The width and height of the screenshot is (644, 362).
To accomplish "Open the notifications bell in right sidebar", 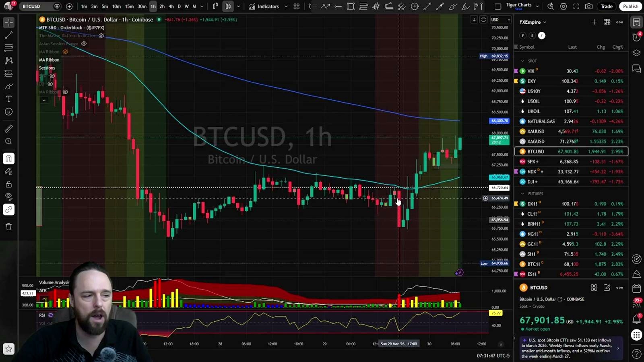I will click(x=636, y=319).
